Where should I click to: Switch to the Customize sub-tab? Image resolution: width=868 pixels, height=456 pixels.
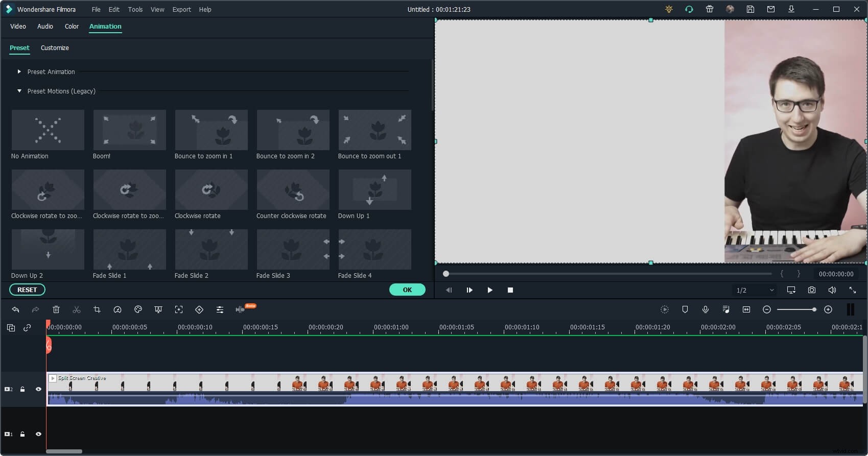tap(55, 48)
